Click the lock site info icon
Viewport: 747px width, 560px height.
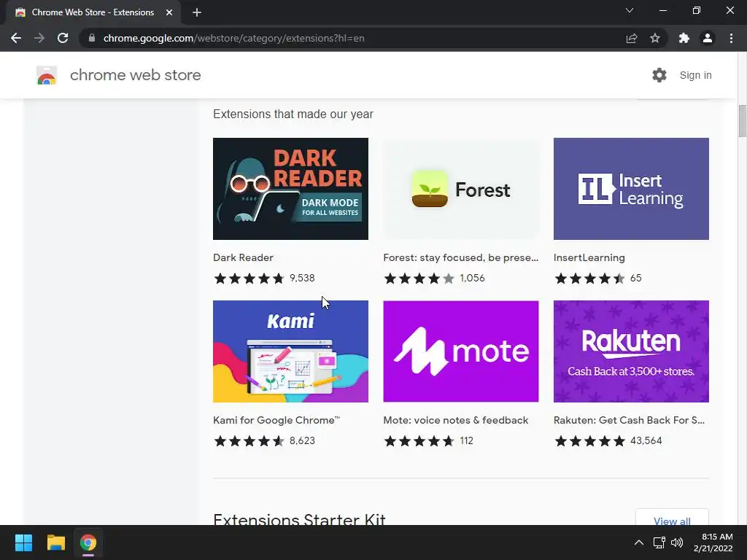[92, 38]
